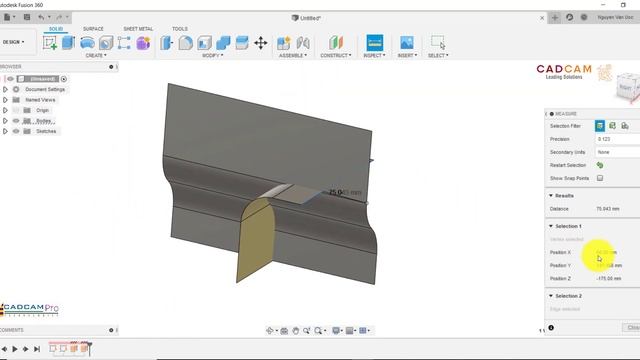Select the Move/Copy arrows tool
This screenshot has height=360, width=640.
261,43
